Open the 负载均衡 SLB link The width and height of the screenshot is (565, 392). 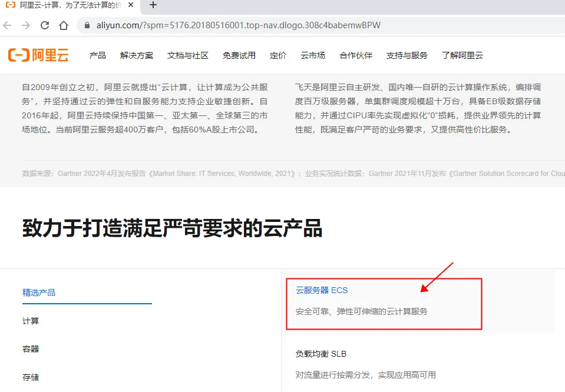(x=321, y=354)
